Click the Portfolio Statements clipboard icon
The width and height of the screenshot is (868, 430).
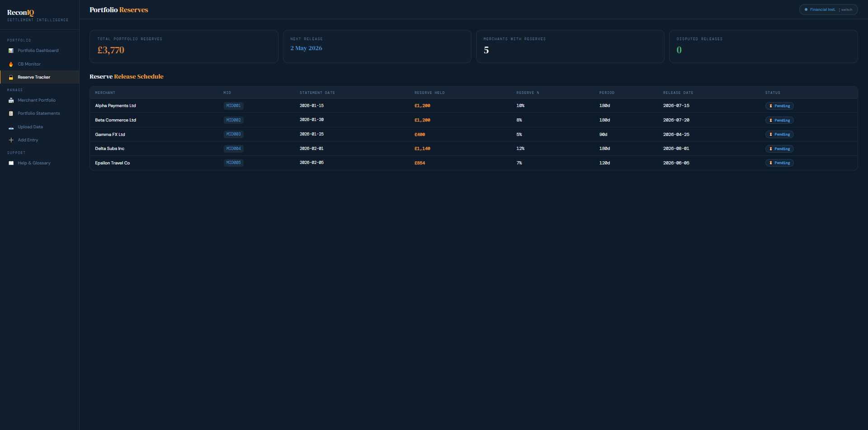[x=11, y=113]
